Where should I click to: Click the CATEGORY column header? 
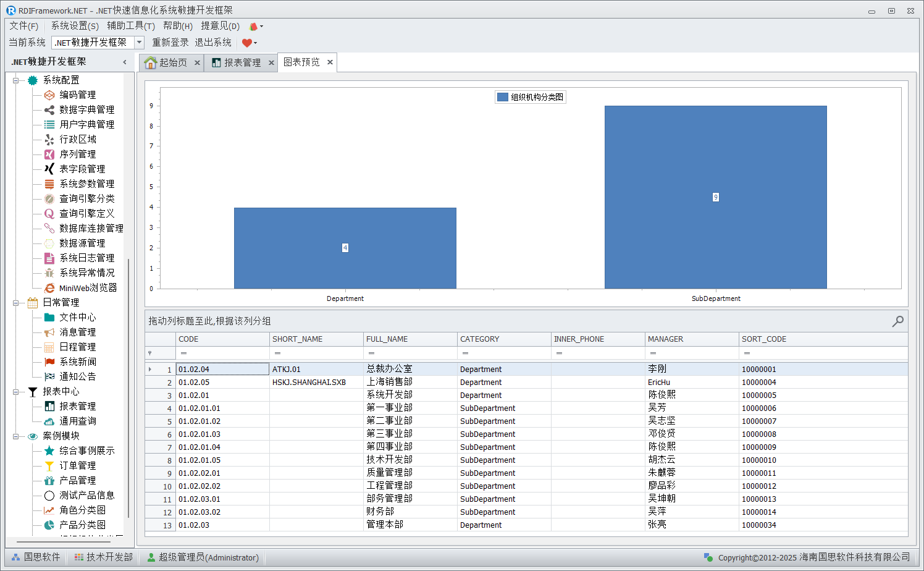point(503,339)
